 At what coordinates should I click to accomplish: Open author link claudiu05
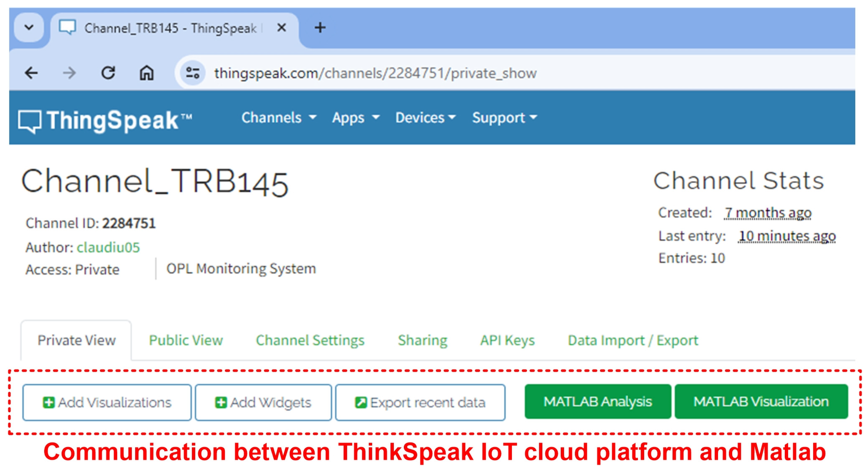click(108, 247)
